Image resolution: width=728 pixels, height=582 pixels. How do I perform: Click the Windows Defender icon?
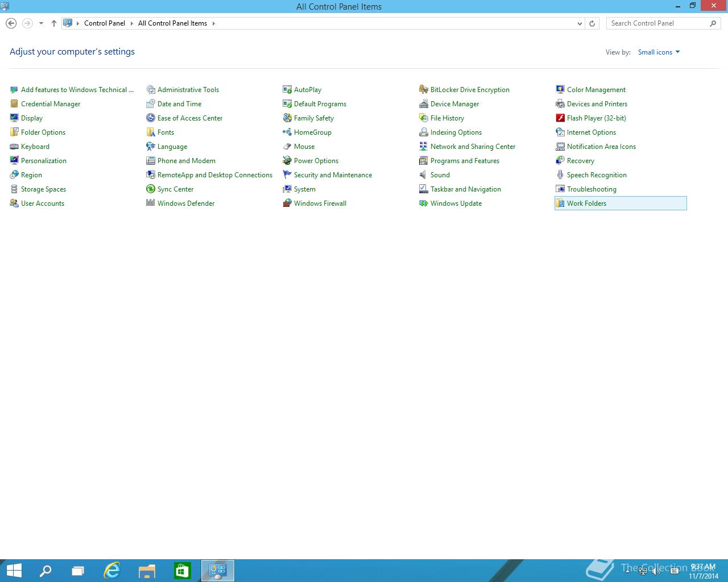(151, 203)
